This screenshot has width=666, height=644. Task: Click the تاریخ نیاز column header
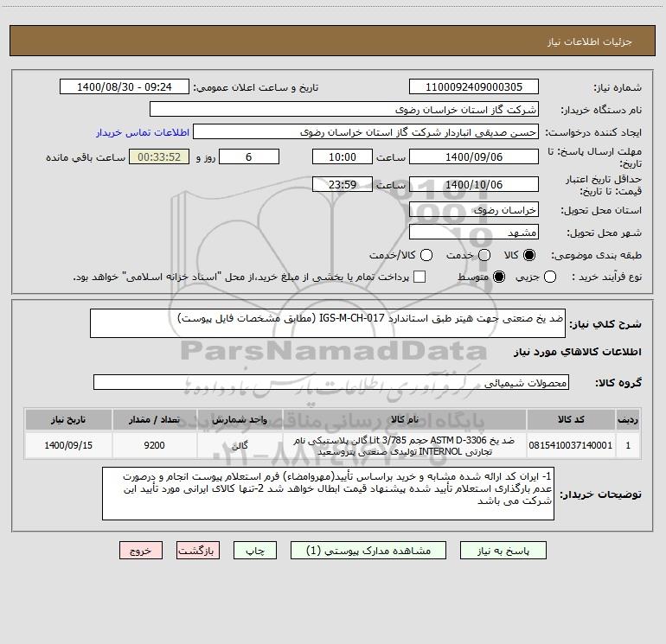point(68,419)
